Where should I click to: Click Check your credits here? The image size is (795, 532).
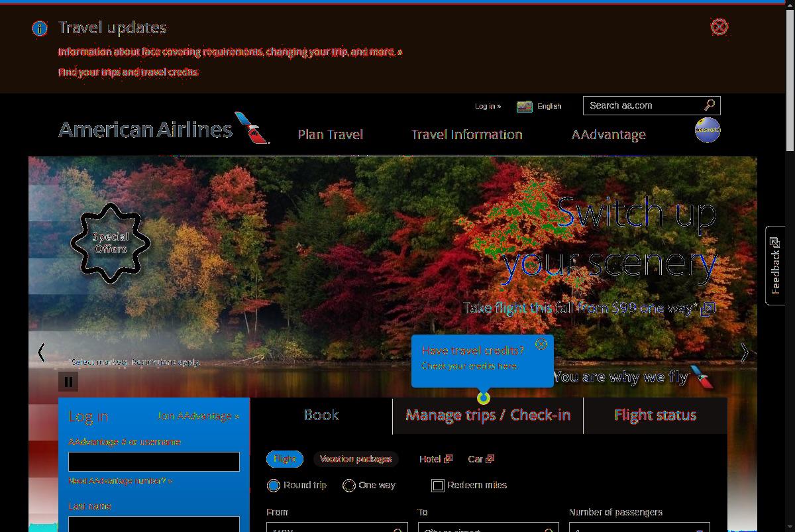469,366
